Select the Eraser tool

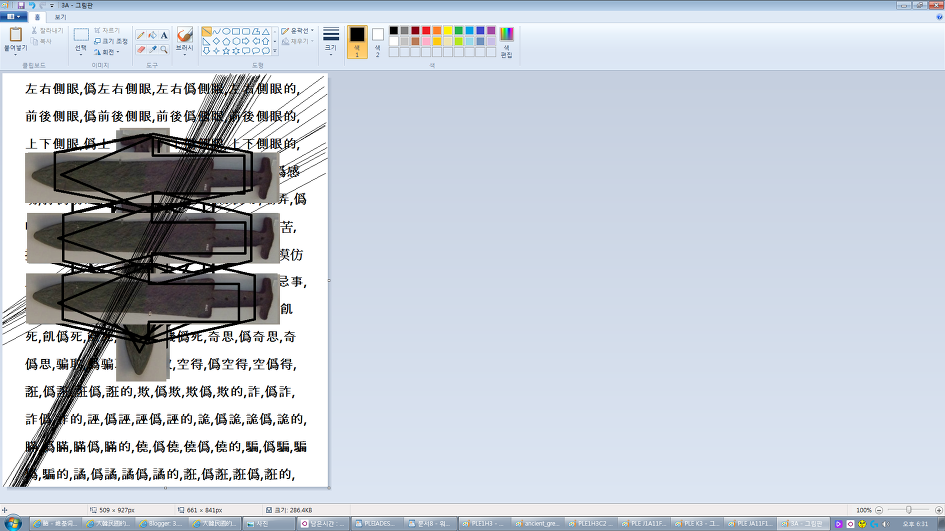(141, 48)
